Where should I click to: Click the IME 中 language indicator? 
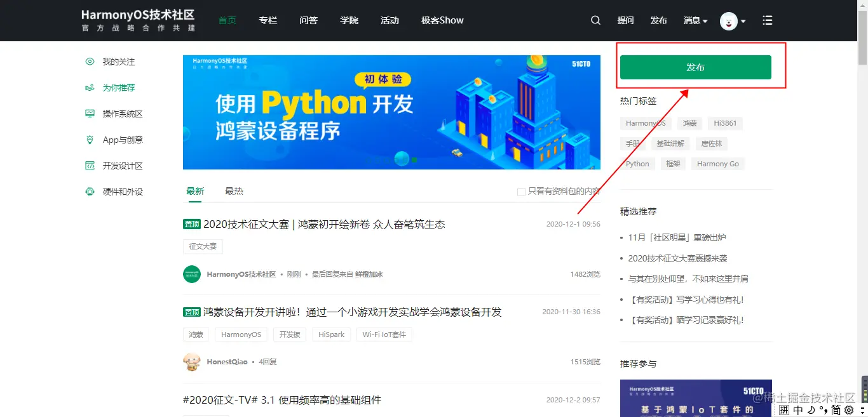click(798, 410)
